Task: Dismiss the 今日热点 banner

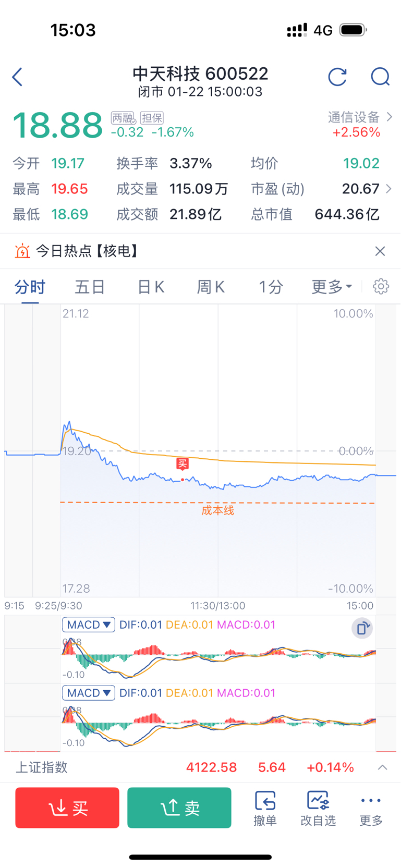Action: tap(380, 251)
